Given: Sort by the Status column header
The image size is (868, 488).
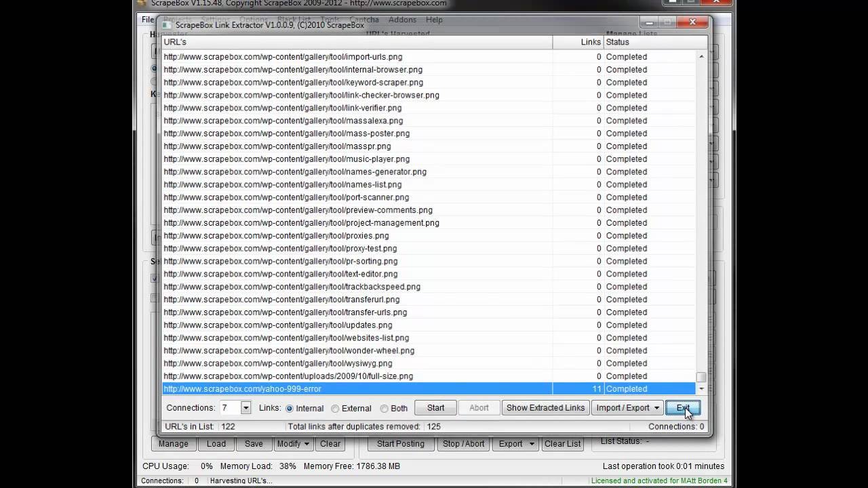Looking at the screenshot, I should coord(655,42).
